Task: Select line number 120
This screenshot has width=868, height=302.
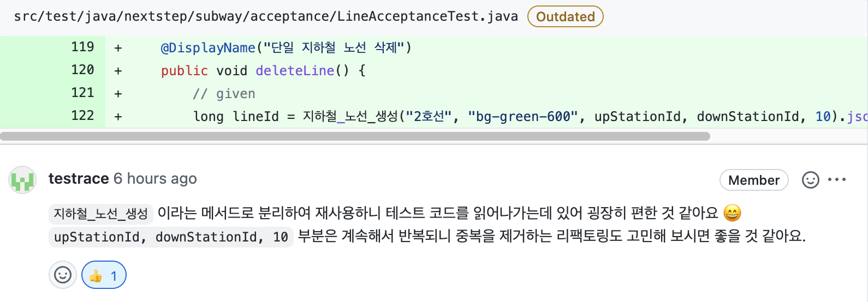Action: (82, 70)
